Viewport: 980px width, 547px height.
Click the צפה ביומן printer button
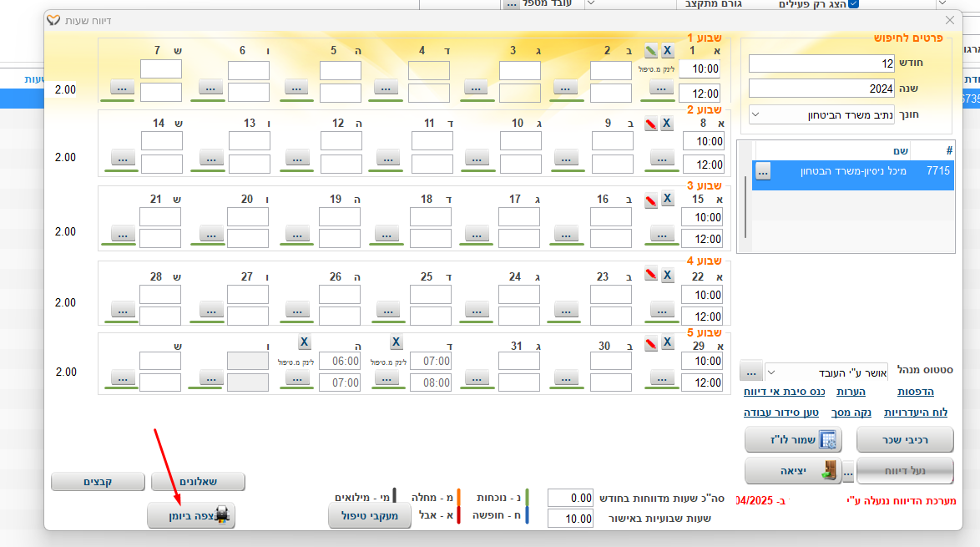tap(191, 515)
